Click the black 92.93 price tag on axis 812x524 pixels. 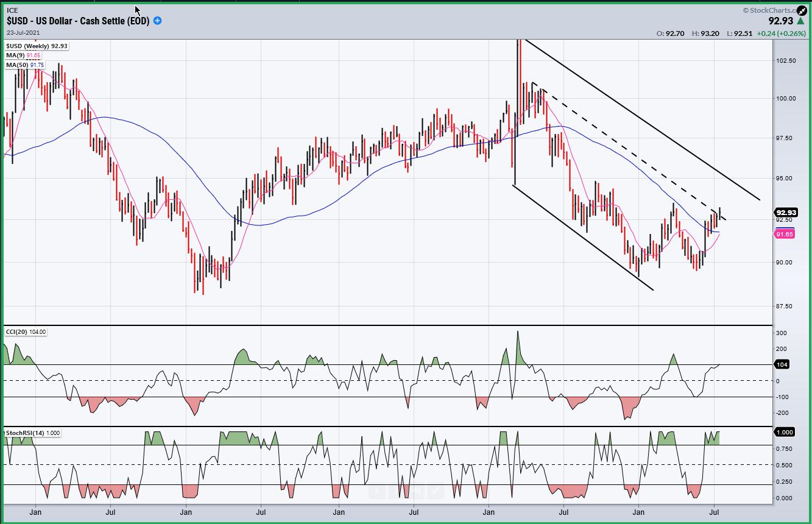[x=785, y=213]
